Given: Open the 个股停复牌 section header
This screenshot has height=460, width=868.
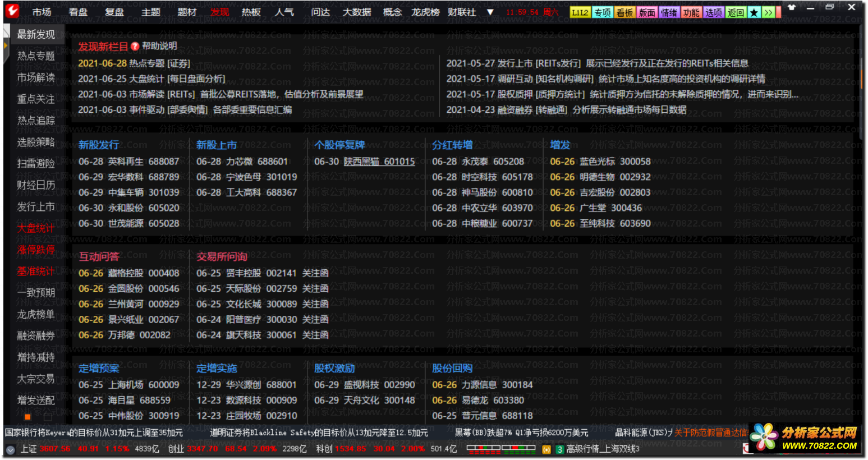Looking at the screenshot, I should pyautogui.click(x=339, y=145).
